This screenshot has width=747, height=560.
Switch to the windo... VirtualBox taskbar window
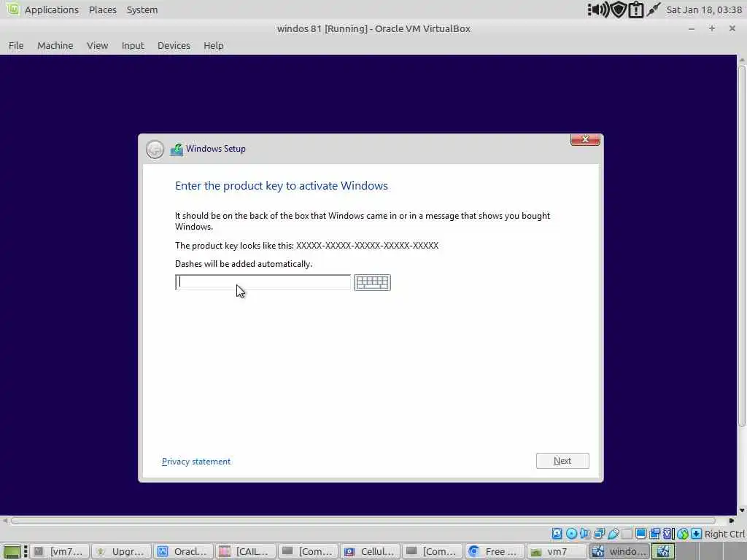619,551
